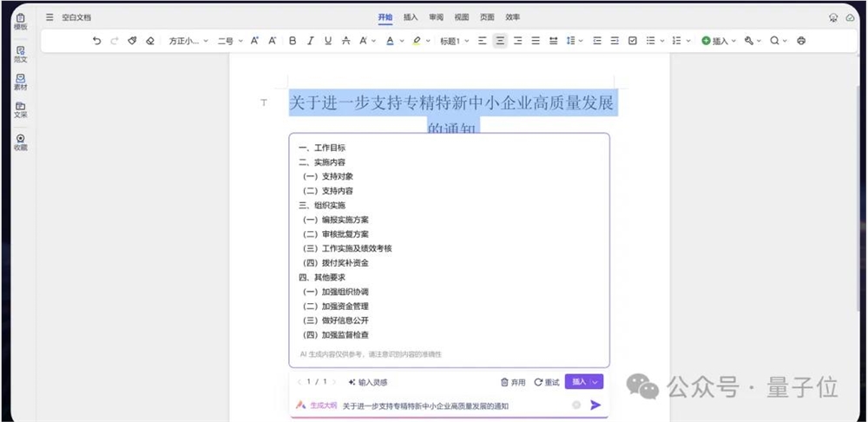868x422 pixels.
Task: Click outline line 三、组织实施
Action: 322,206
